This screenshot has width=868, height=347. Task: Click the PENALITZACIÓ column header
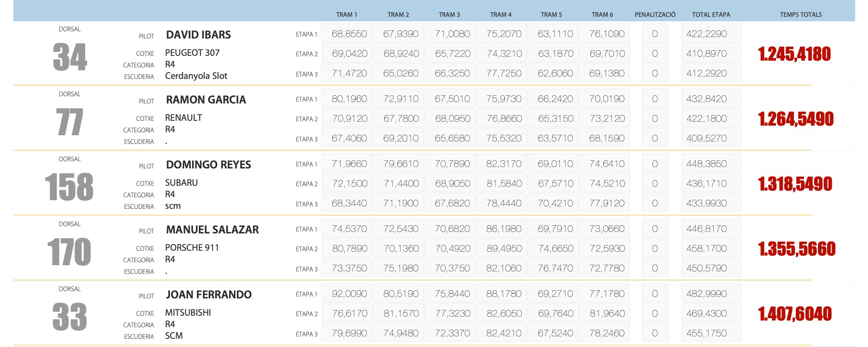pos(655,14)
